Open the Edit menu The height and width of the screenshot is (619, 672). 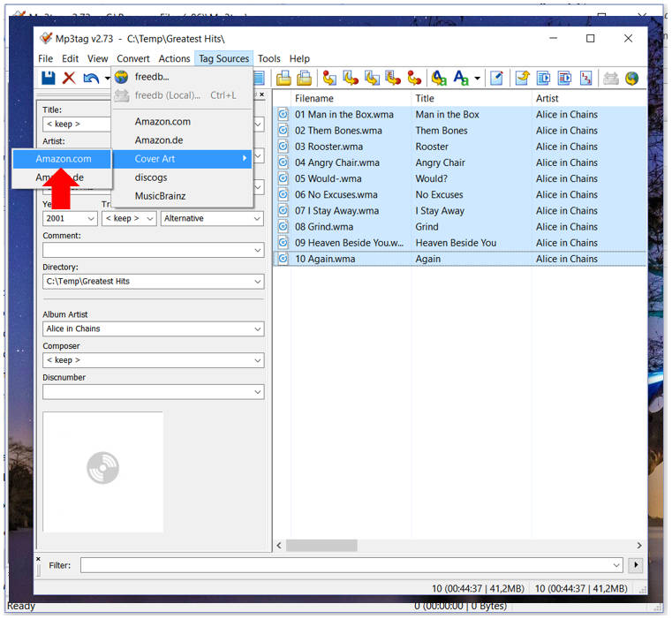click(x=70, y=58)
